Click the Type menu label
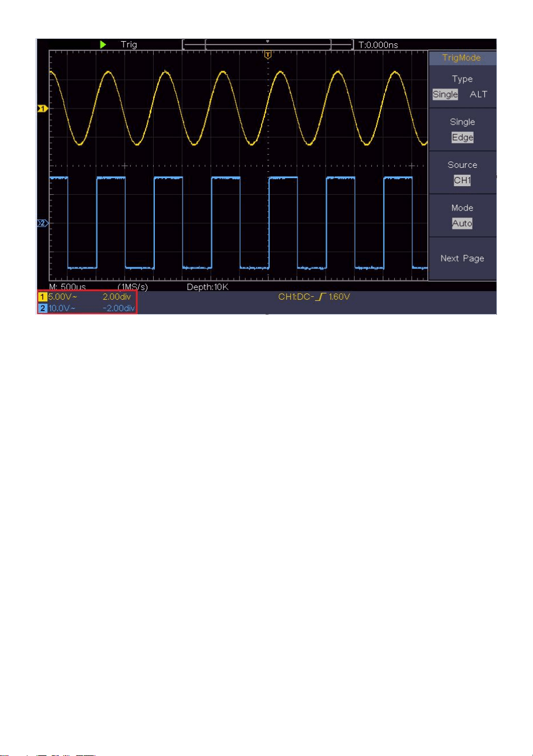 462,79
